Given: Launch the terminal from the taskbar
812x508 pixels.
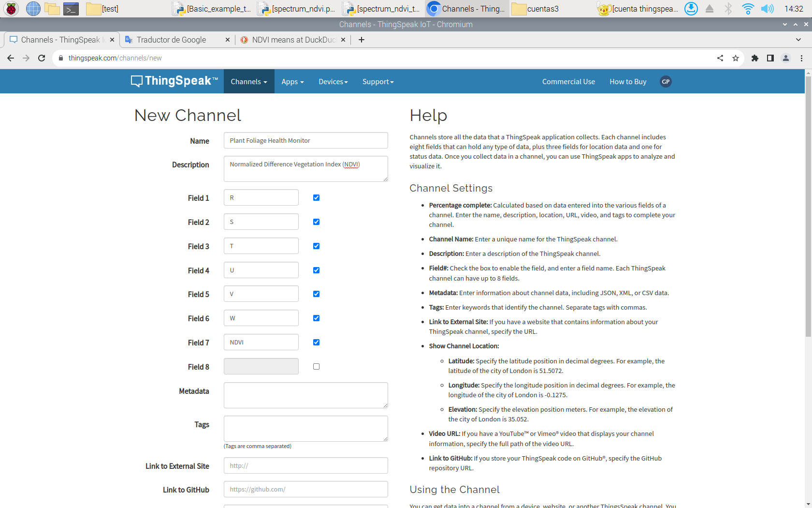Looking at the screenshot, I should point(71,9).
